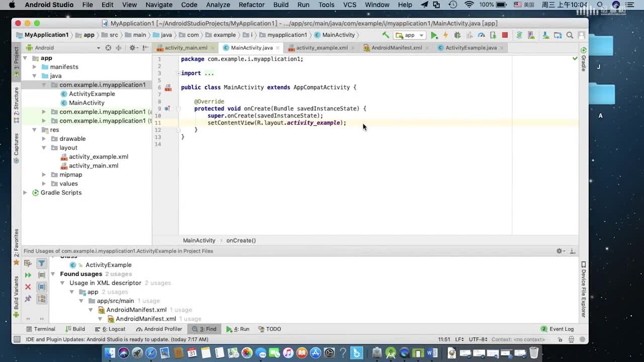
Task: Open the Spotlight search in macOS menu bar
Action: [601, 5]
